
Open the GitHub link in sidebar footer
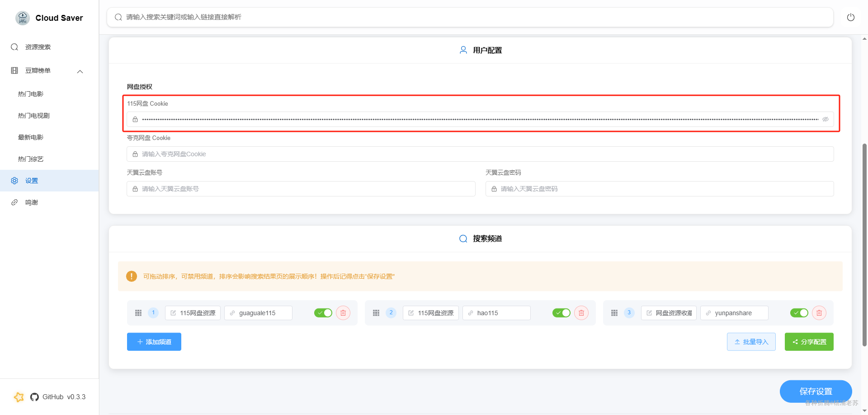53,397
